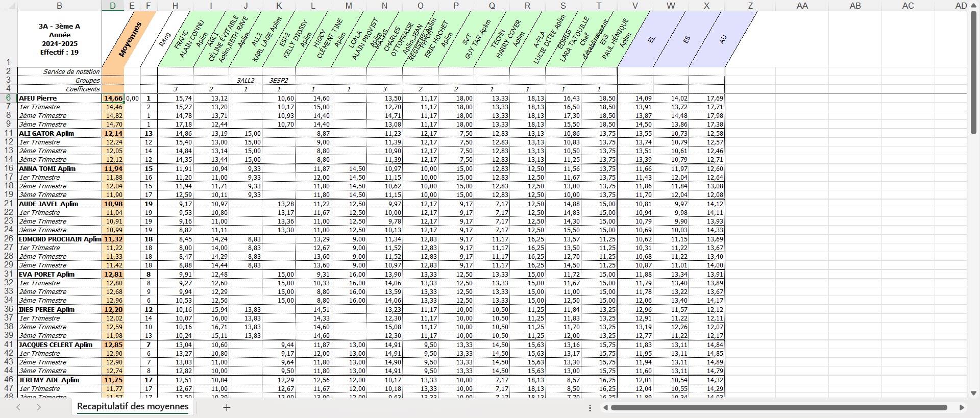
Task: Select column AA header
Action: click(802, 6)
